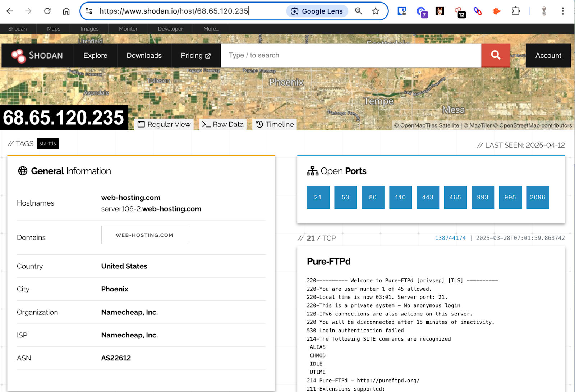Click the browser forward arrow
Image resolution: width=575 pixels, height=392 pixels.
(x=28, y=11)
